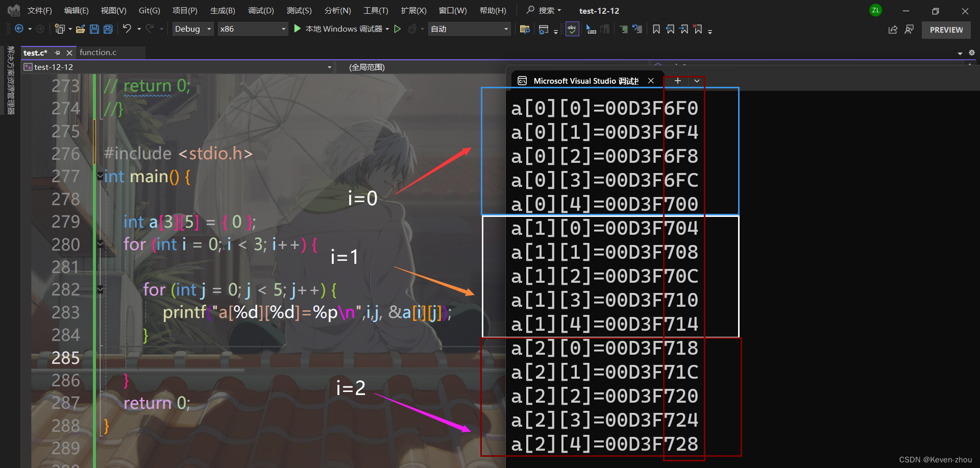Screen dimensions: 980x468
Task: Open the test-12-12 project scope dropdown
Action: (178, 67)
